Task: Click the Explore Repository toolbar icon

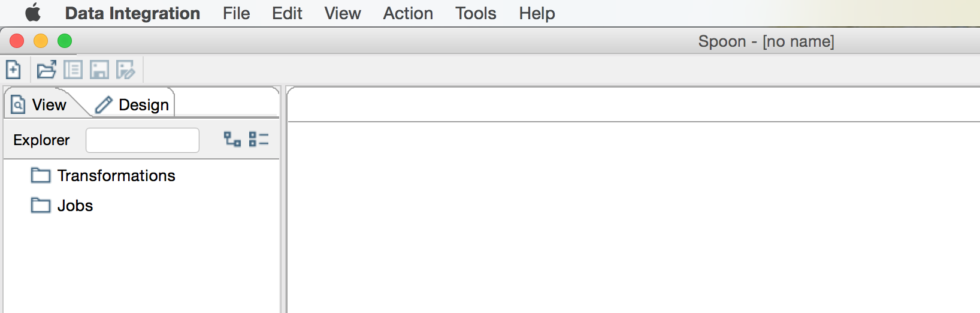Action: point(73,70)
